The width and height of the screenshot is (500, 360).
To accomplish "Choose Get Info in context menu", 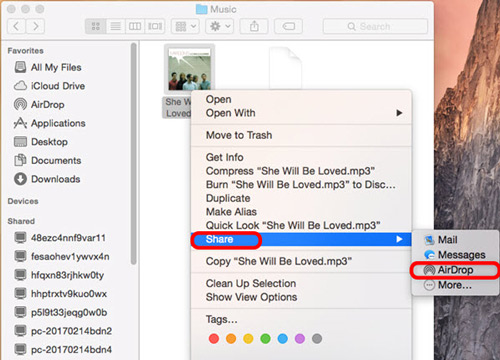I will tap(301, 157).
